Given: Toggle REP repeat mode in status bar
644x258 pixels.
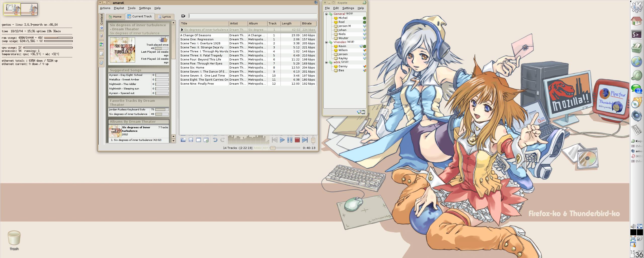Looking at the screenshot, I should click(x=265, y=148).
